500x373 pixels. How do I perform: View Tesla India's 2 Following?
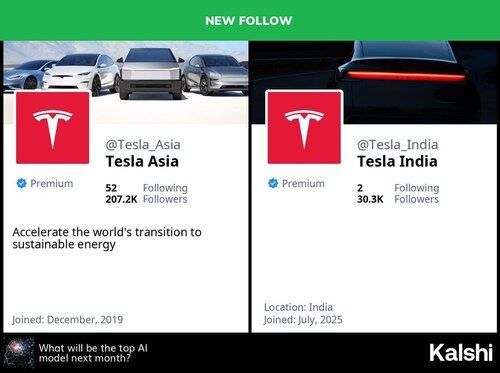[398, 188]
